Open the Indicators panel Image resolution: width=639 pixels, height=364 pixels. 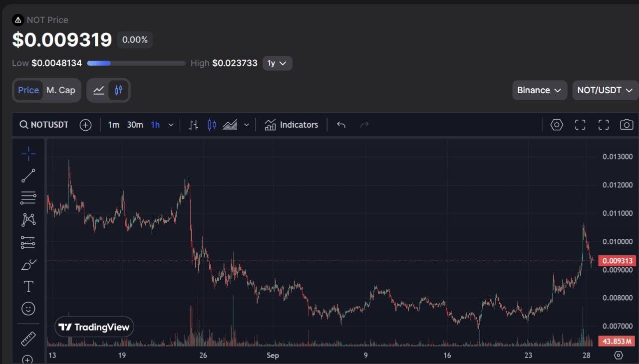point(291,125)
